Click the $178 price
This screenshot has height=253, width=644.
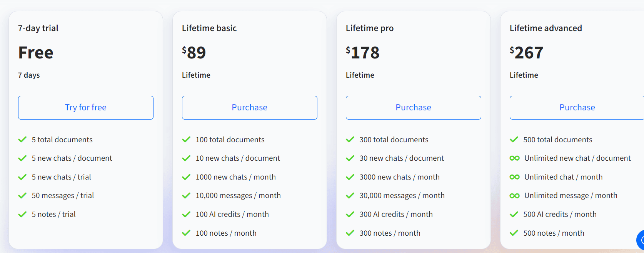pos(363,52)
